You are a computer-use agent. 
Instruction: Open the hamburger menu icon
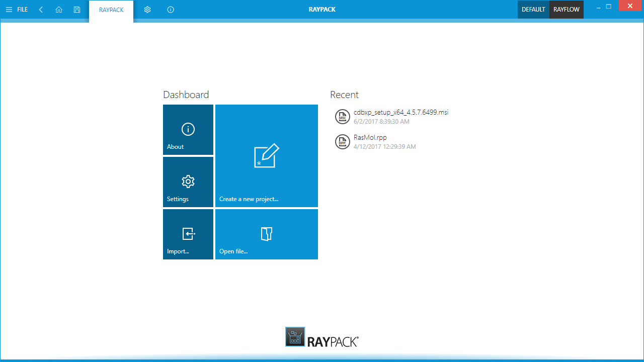click(x=9, y=9)
